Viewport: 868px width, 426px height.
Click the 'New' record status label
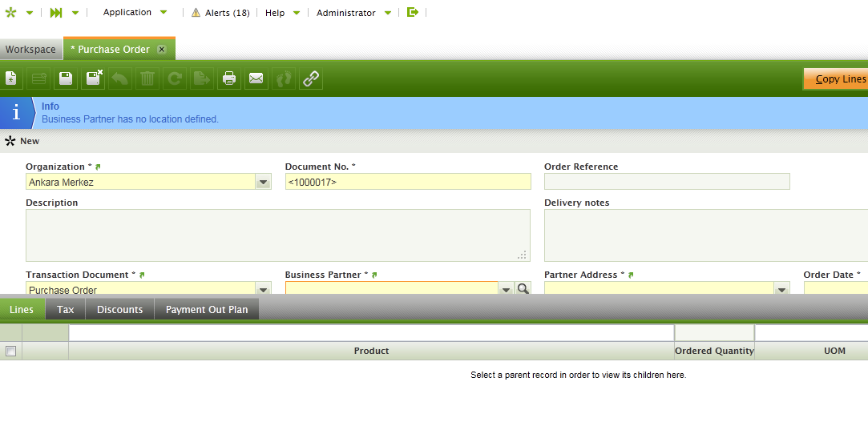30,141
